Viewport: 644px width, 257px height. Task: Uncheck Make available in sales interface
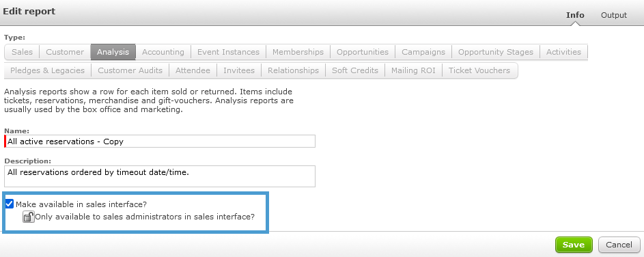pyautogui.click(x=10, y=204)
